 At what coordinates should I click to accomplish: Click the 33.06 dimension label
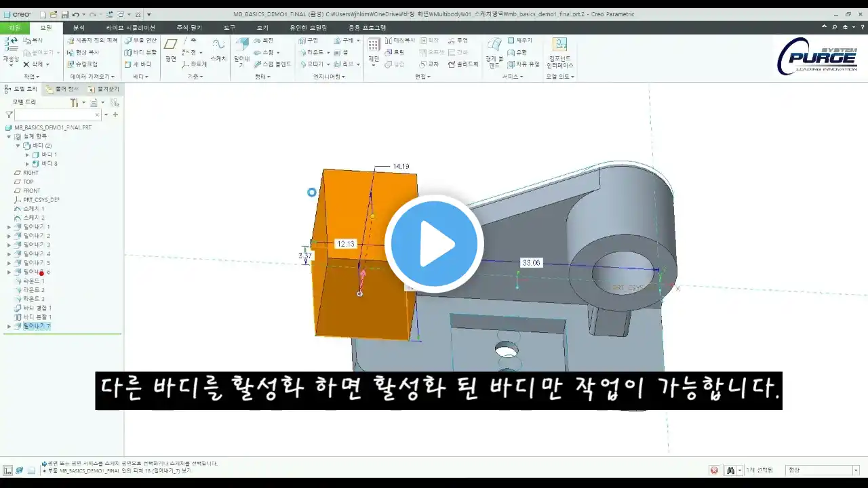[x=531, y=262]
